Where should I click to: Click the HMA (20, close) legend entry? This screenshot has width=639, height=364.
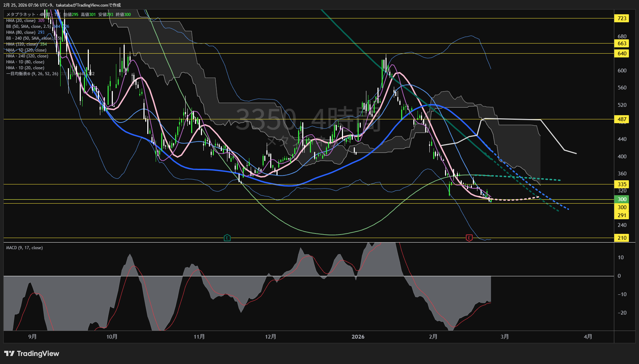click(21, 21)
